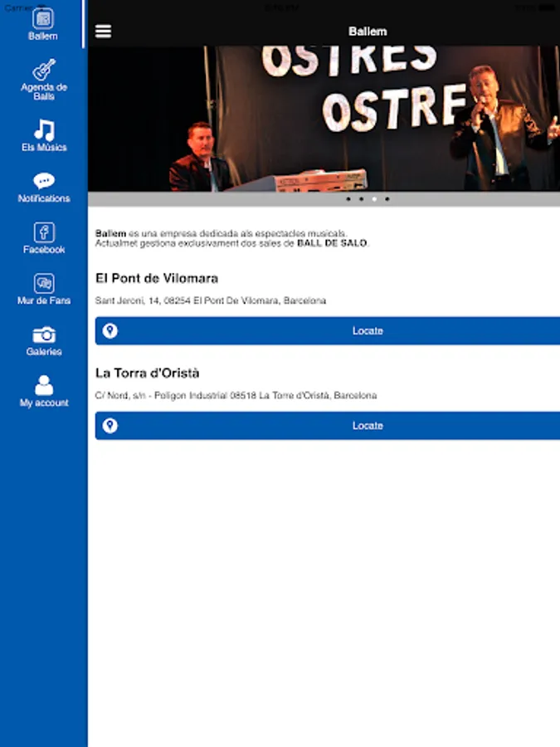
Task: Open My account person icon
Action: (x=44, y=385)
